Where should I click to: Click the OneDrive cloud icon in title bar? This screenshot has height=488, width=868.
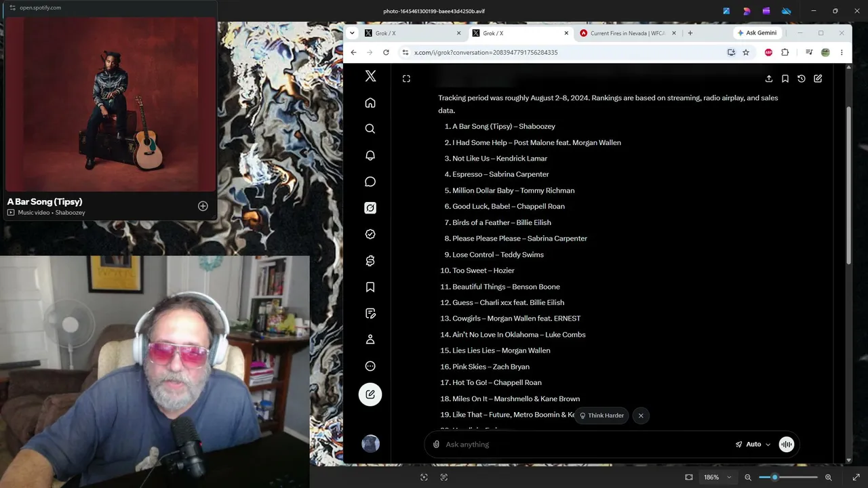[x=787, y=11]
